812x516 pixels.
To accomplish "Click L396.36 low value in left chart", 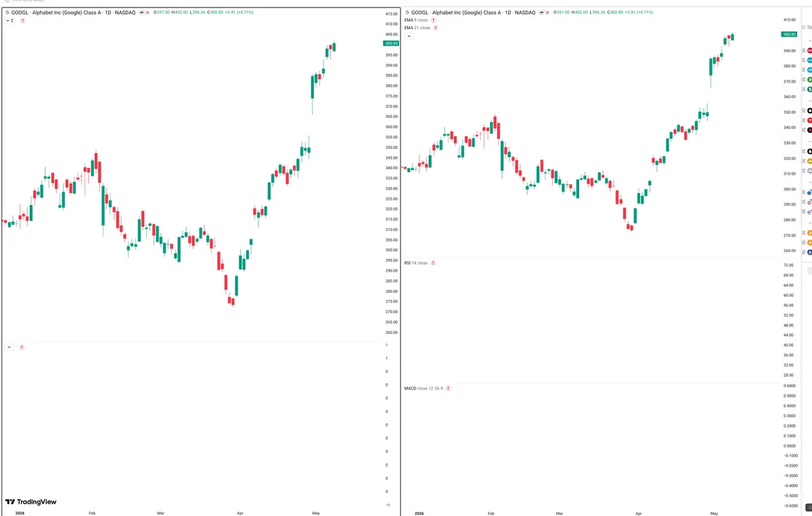I will click(x=198, y=12).
